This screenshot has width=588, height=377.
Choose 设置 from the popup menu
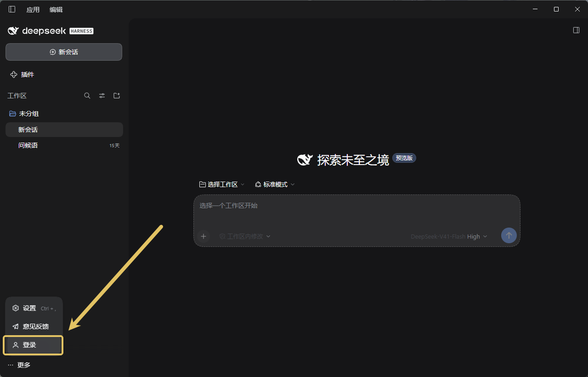point(34,308)
